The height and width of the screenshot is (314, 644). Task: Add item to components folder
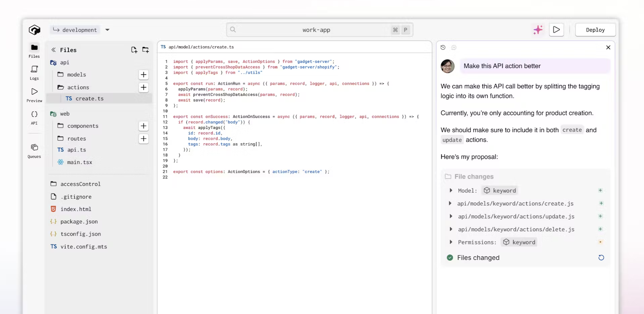point(144,126)
